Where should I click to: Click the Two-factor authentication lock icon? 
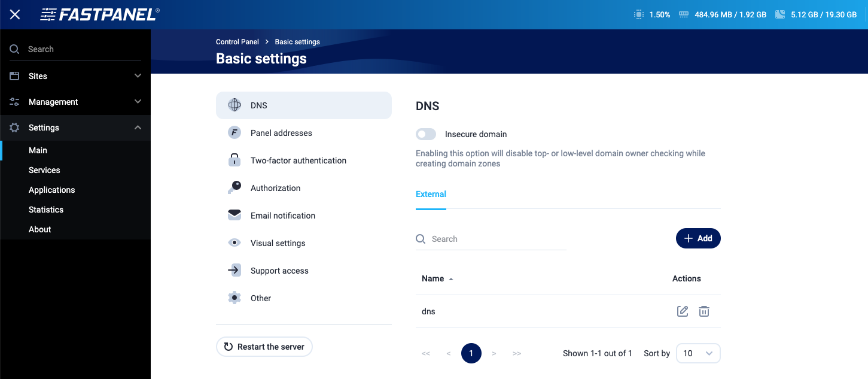pyautogui.click(x=234, y=160)
